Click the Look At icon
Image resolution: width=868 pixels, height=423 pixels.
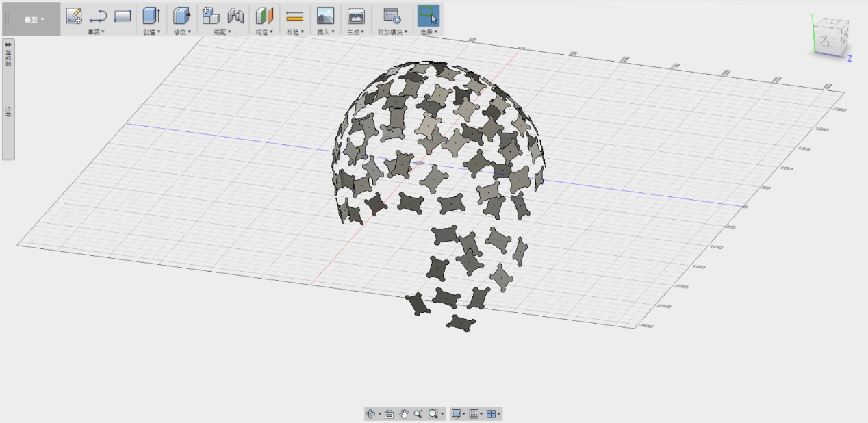click(x=389, y=414)
